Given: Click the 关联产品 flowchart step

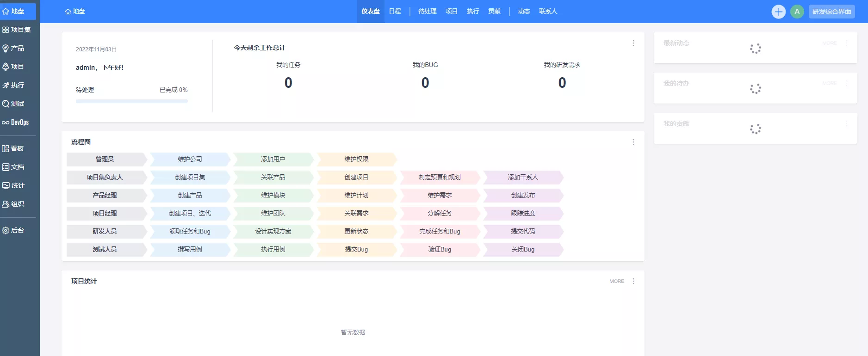Looking at the screenshot, I should (273, 177).
